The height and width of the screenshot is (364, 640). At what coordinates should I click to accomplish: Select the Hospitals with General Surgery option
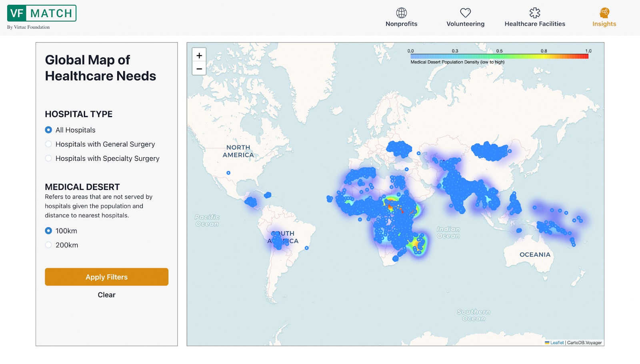(48, 144)
